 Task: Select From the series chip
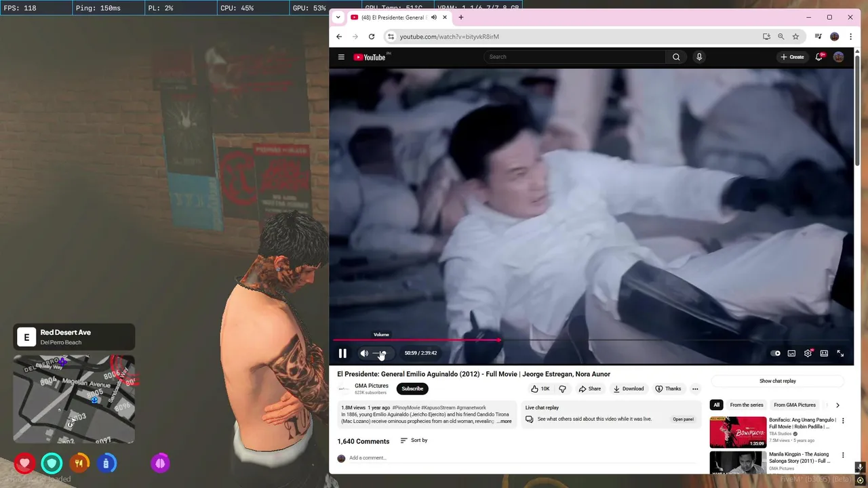click(747, 405)
